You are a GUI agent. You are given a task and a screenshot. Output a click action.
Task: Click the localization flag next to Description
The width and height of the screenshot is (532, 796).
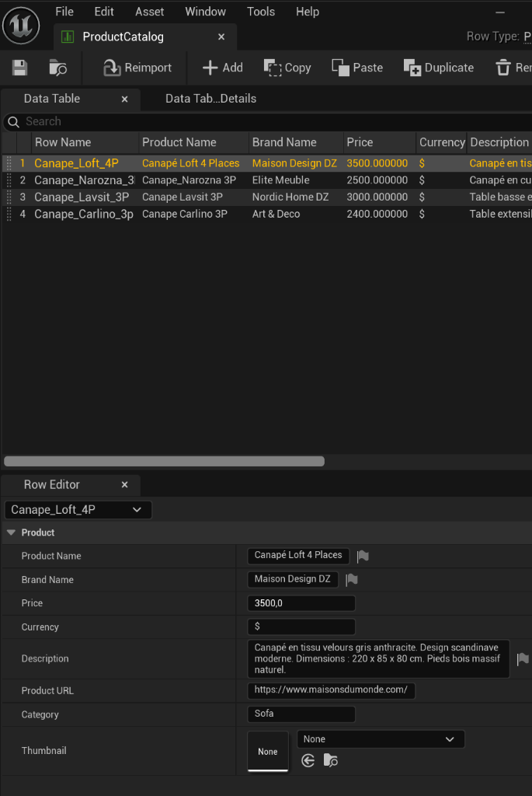pyautogui.click(x=523, y=659)
